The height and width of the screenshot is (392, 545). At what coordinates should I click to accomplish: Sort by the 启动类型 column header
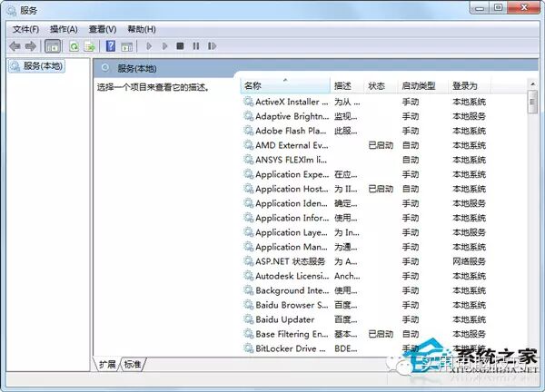coord(422,86)
